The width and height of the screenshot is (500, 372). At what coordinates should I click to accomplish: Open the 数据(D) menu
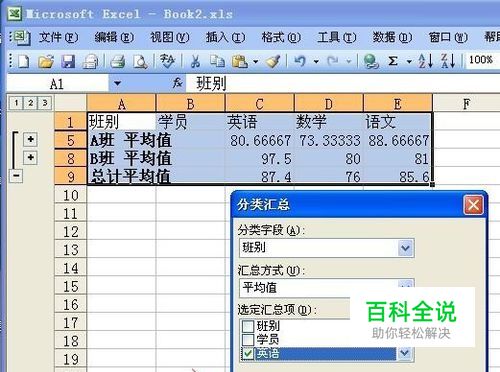click(392, 37)
